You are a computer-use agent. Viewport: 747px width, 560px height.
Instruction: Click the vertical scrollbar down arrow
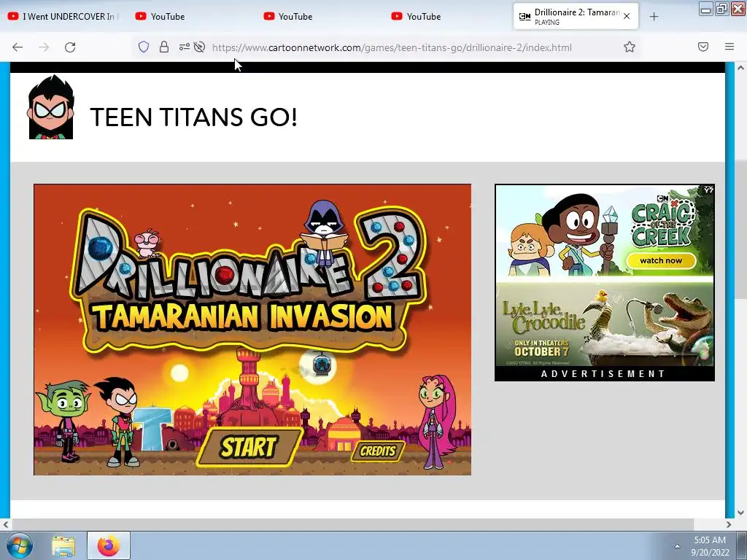741,513
